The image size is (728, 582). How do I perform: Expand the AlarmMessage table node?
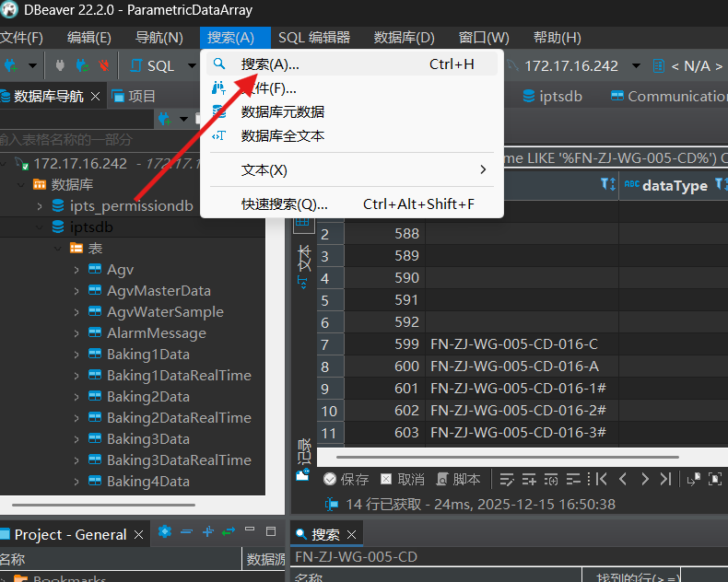coord(76,333)
